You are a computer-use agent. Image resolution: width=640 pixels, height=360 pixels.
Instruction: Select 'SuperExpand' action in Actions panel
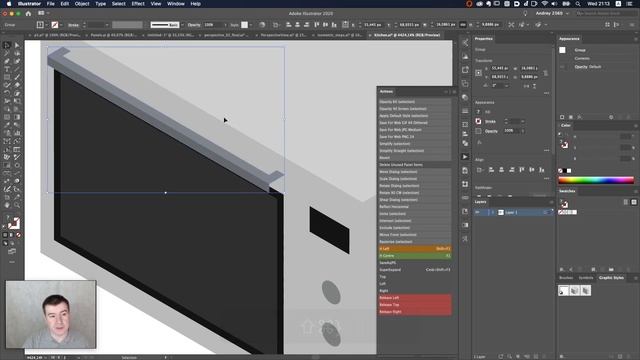(x=415, y=269)
